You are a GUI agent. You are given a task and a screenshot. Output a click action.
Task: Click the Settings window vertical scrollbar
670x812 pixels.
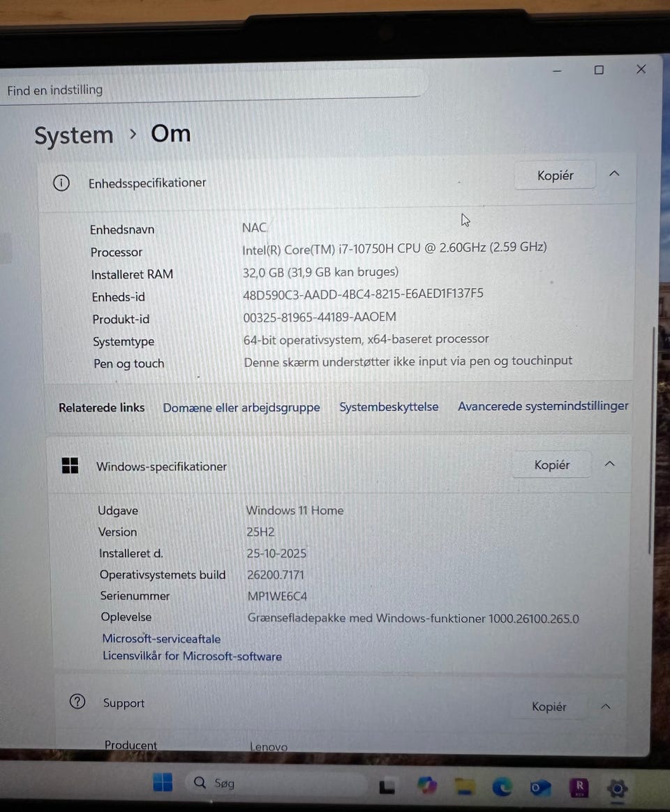[x=651, y=440]
